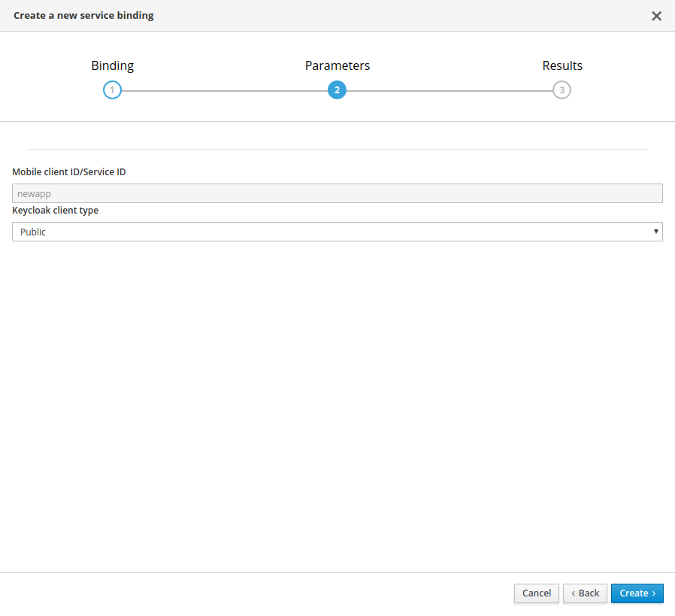The width and height of the screenshot is (675, 616).
Task: Click the back arrow icon on Back button
Action: point(575,593)
